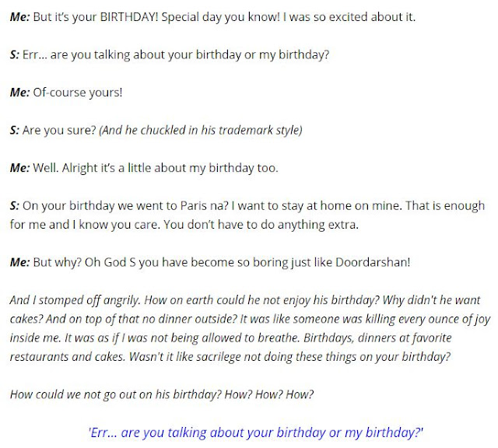Viewport: 498px width, 448px height.
Task: Click the 'S: Are you sure?' text
Action: click(x=53, y=130)
